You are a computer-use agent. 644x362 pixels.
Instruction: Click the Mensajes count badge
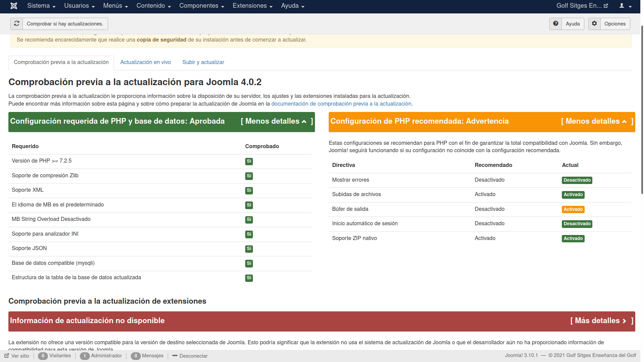(x=136, y=356)
